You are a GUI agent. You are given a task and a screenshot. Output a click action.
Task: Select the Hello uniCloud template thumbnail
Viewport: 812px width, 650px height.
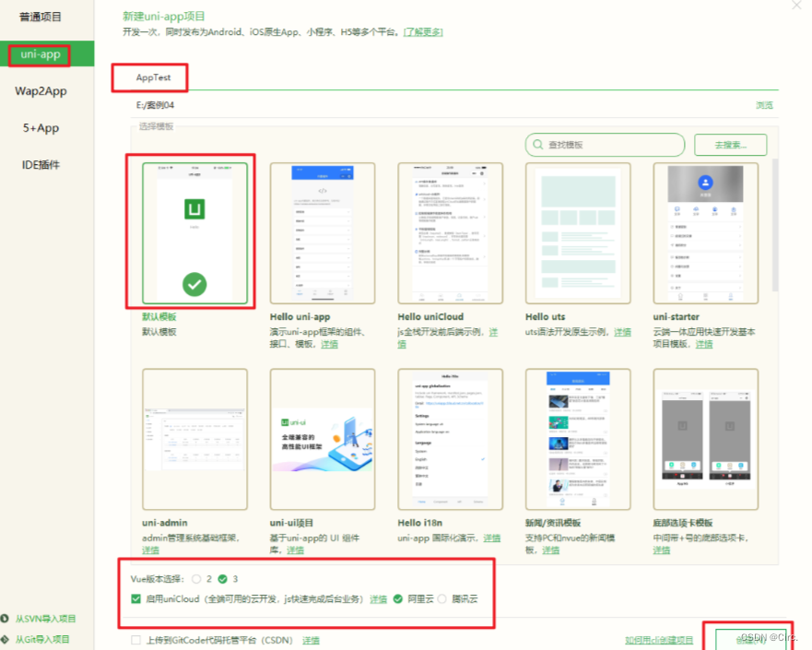(450, 233)
